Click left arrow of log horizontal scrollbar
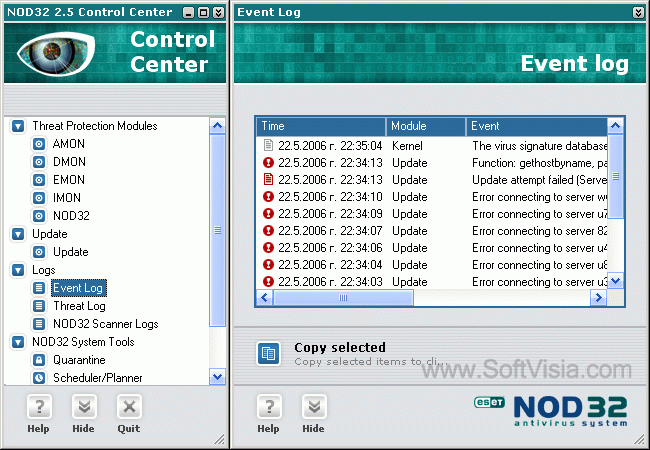 pos(264,298)
